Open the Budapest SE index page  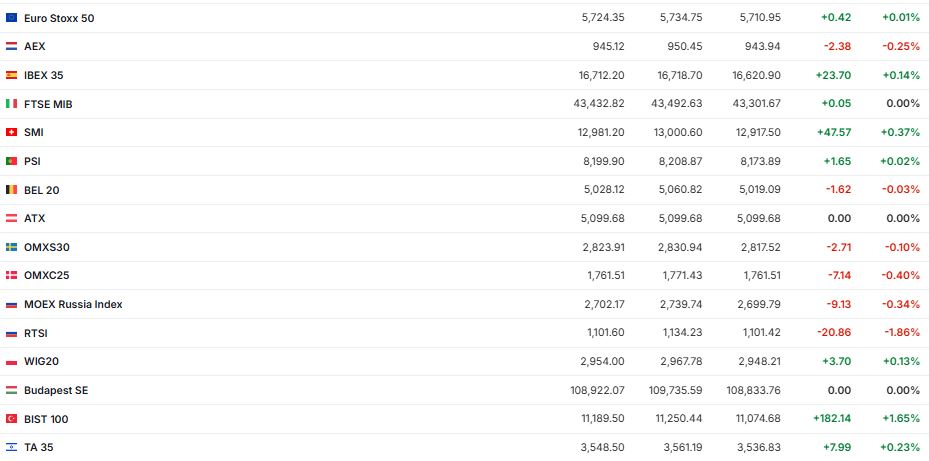point(56,390)
